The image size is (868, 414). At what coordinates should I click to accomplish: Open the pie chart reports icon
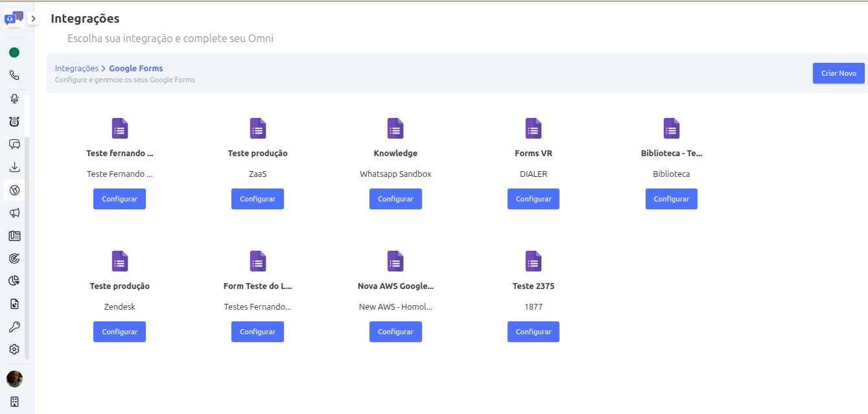(14, 281)
